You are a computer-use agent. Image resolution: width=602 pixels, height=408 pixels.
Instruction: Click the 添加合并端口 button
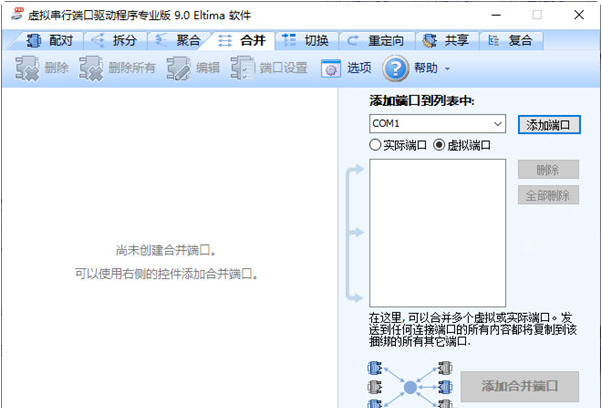pyautogui.click(x=519, y=386)
